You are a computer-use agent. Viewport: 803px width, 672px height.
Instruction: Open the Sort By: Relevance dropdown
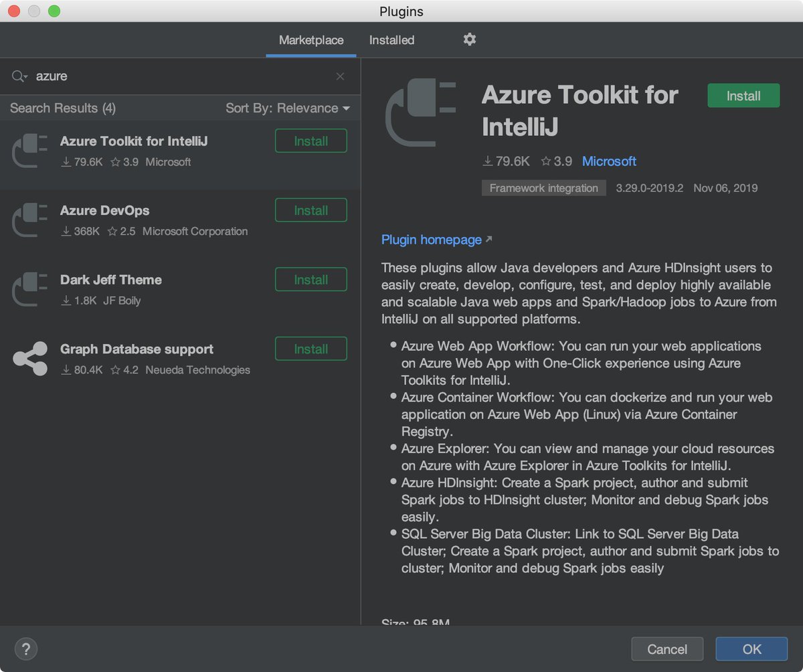pyautogui.click(x=288, y=108)
